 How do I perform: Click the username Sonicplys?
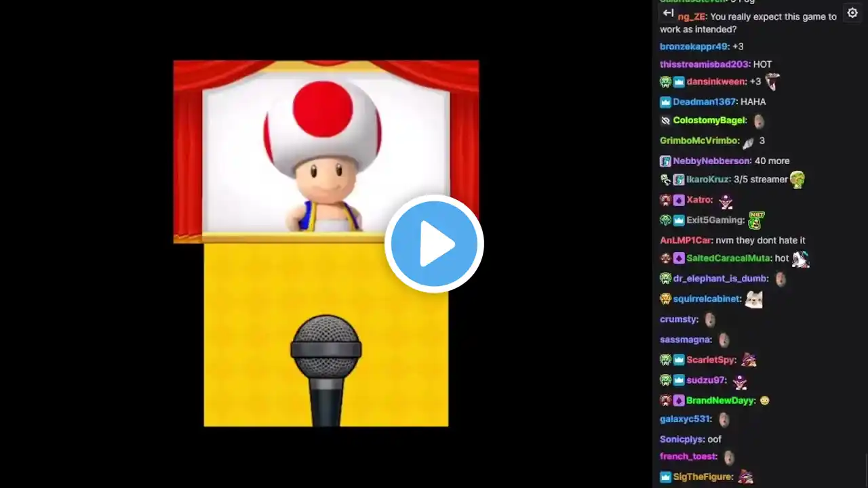tap(682, 440)
